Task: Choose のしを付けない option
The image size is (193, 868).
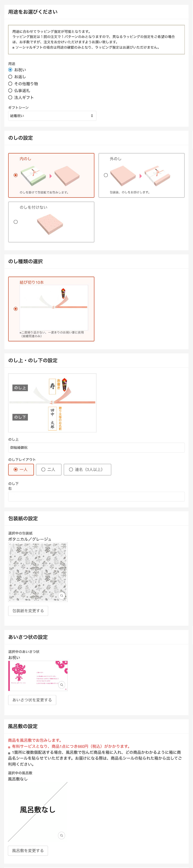Action: coord(51,222)
